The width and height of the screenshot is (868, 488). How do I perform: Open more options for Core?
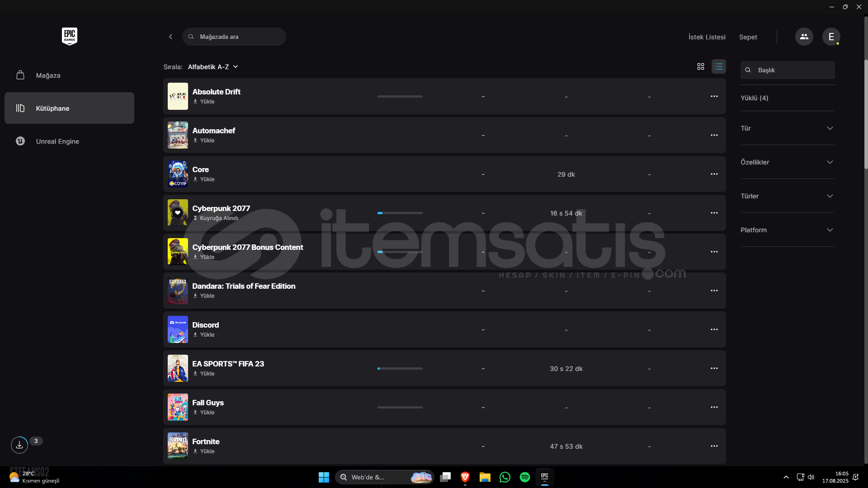point(714,174)
